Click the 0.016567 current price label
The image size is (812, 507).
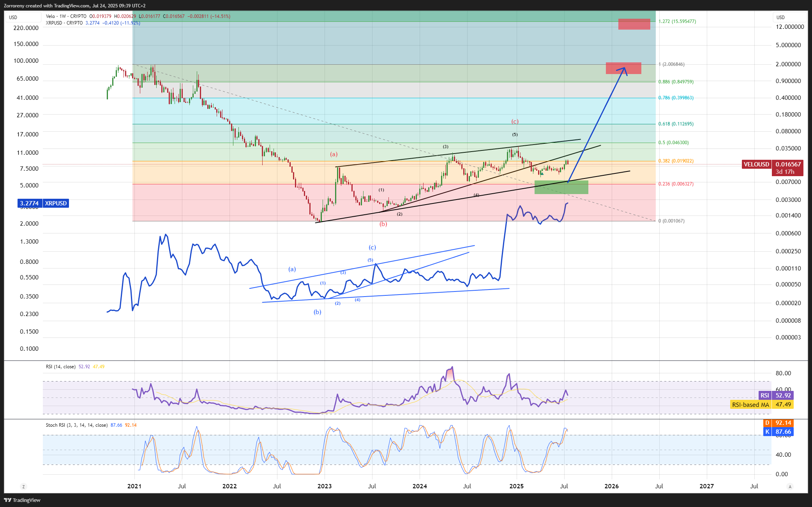788,164
